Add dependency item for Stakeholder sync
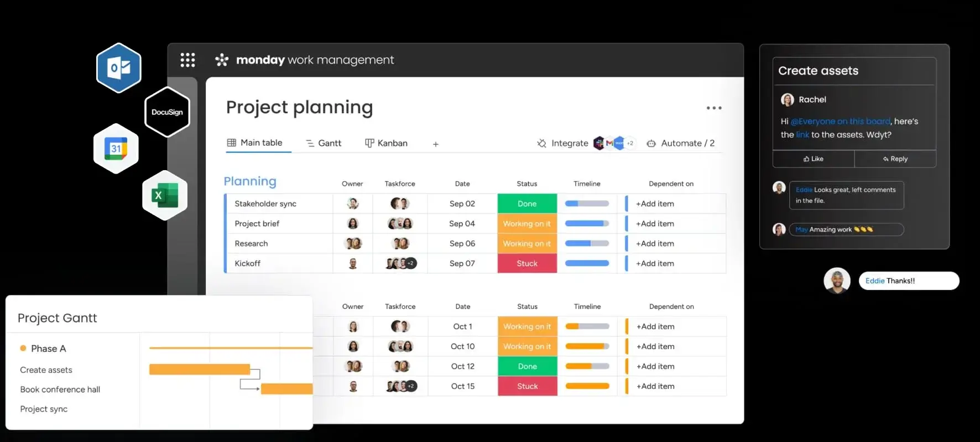Image resolution: width=980 pixels, height=442 pixels. (x=655, y=204)
